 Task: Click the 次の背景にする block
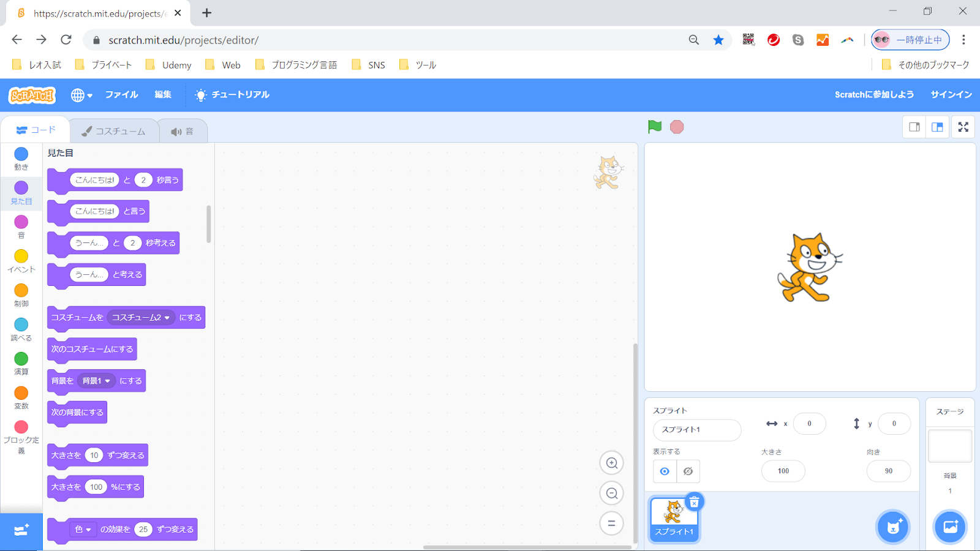click(77, 412)
